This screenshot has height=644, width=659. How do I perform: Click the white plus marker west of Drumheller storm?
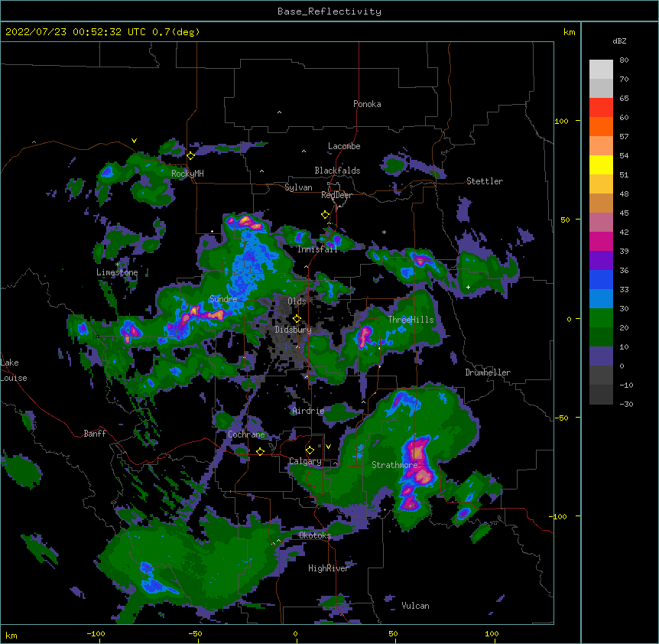(x=468, y=287)
